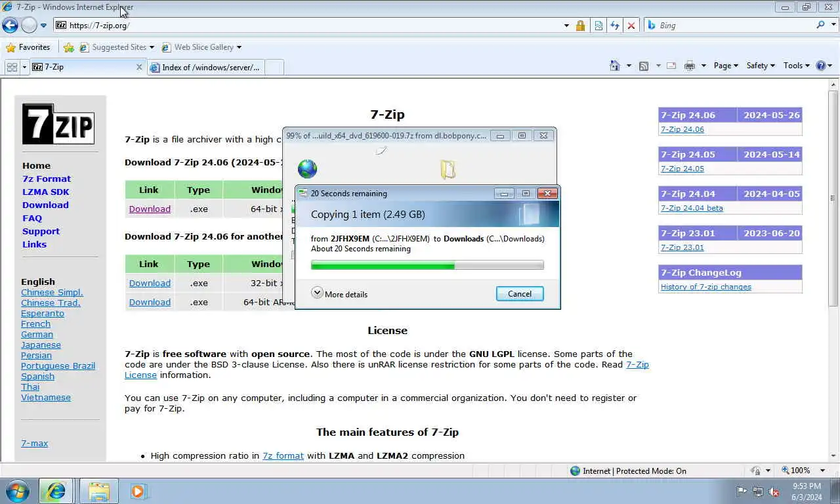
Task: Switch to the 7-Zip tab
Action: click(87, 67)
